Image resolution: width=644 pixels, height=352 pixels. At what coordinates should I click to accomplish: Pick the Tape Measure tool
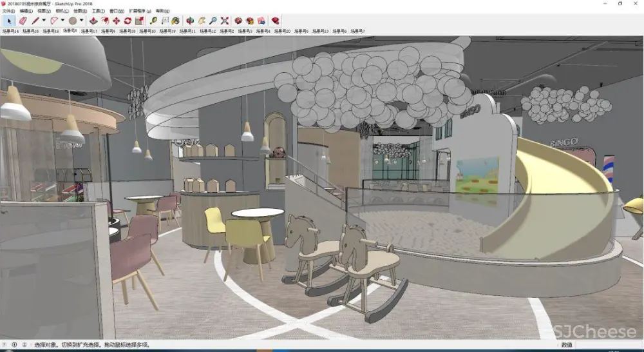click(x=155, y=21)
